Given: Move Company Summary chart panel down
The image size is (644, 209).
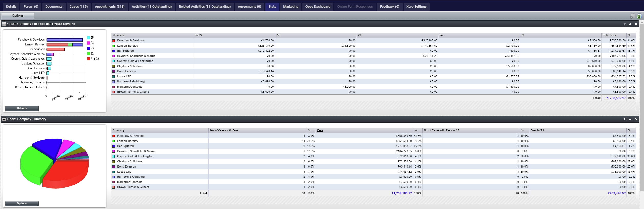Looking at the screenshot, I should (x=630, y=119).
